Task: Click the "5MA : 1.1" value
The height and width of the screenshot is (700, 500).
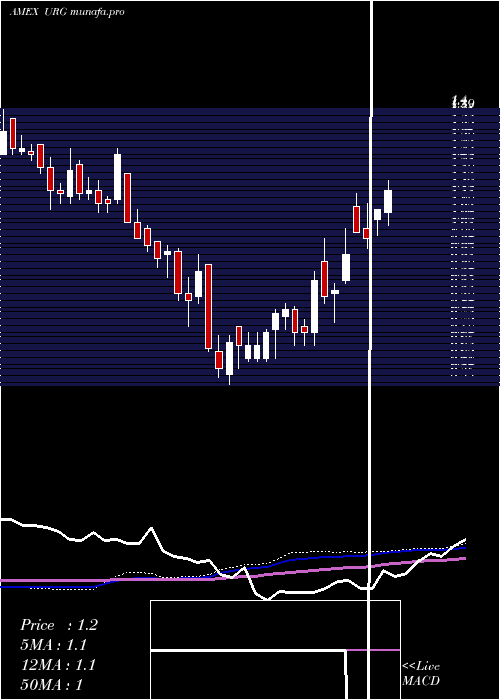Action: pyautogui.click(x=54, y=645)
